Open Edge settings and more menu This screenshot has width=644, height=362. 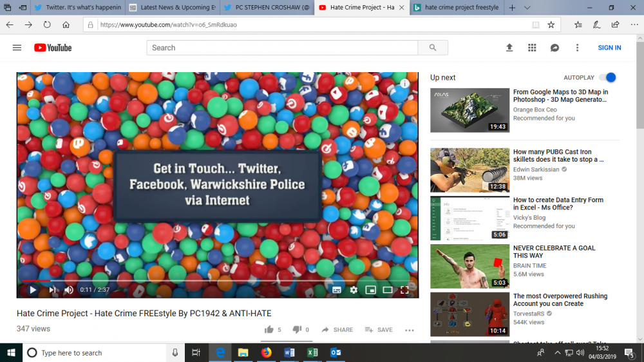click(634, 24)
